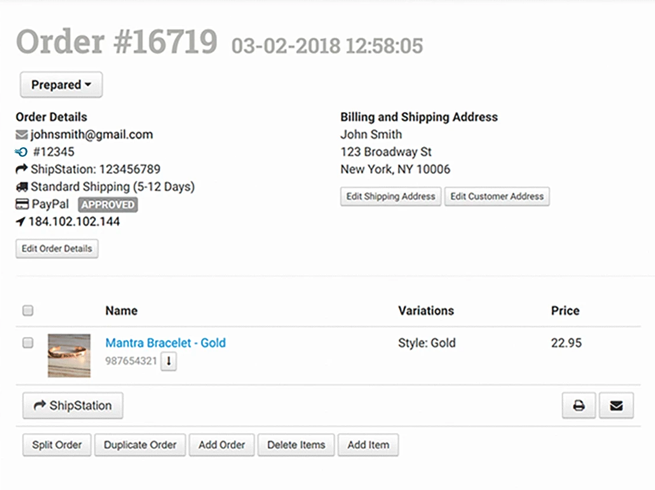Open the bracelet product thumbnail
The width and height of the screenshot is (655, 490).
coord(69,355)
